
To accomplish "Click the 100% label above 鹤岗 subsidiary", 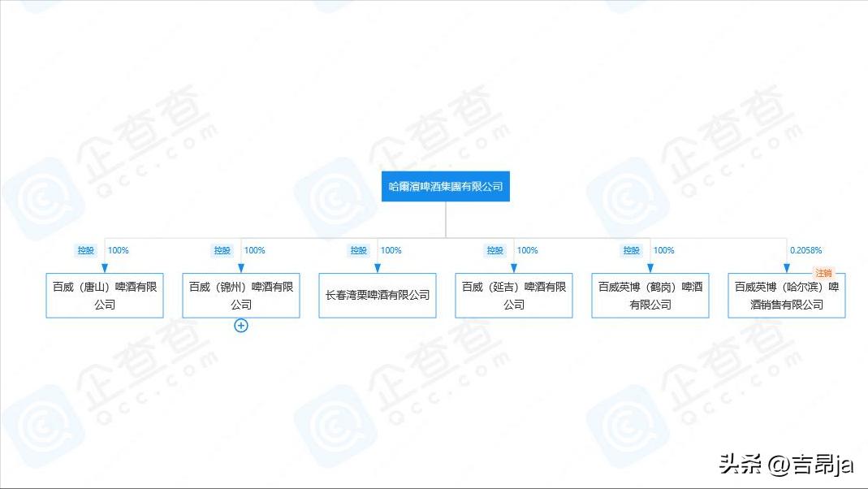I will [x=663, y=250].
